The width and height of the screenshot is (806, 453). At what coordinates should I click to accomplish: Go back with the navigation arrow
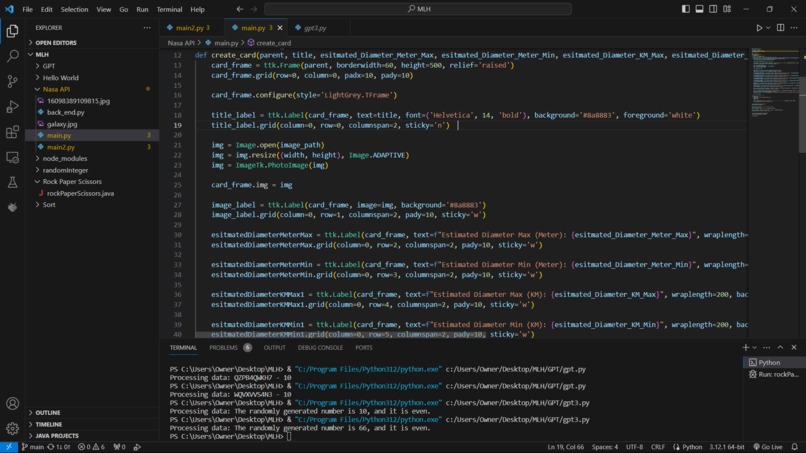[240, 9]
